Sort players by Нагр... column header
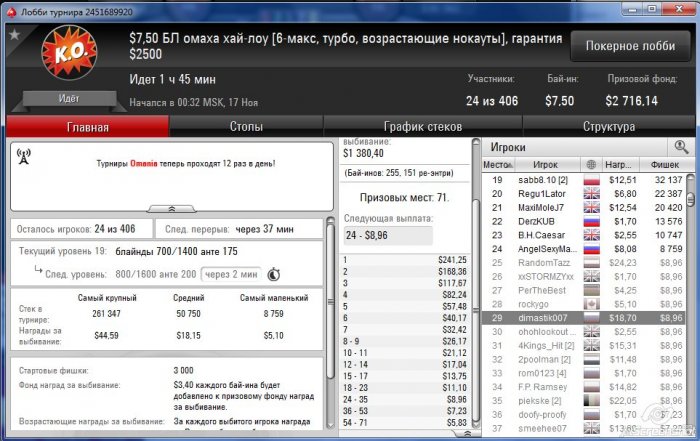Screen dimensions: 700x441 click(x=620, y=165)
